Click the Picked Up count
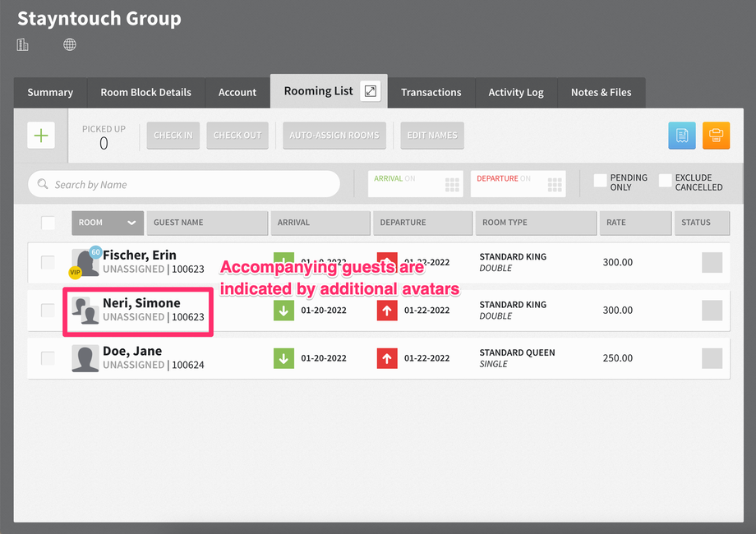The height and width of the screenshot is (534, 756). [x=104, y=143]
